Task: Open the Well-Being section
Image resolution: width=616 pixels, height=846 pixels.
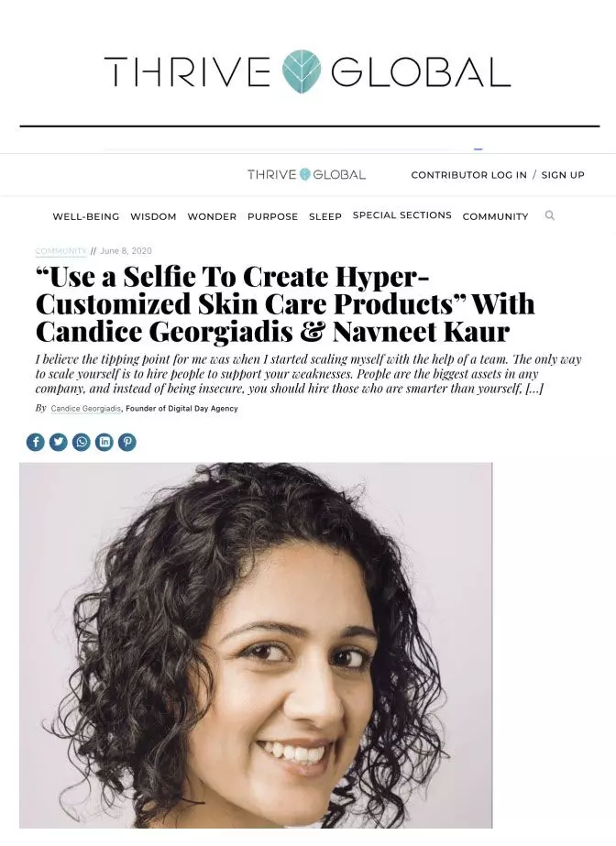Action: (86, 216)
